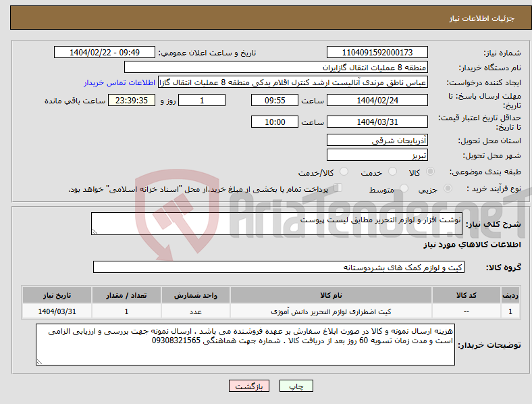The height and width of the screenshot is (404, 532).
Task: Click the اطلاعات کالاهای مورد نیاز heading
Action: click(472, 245)
